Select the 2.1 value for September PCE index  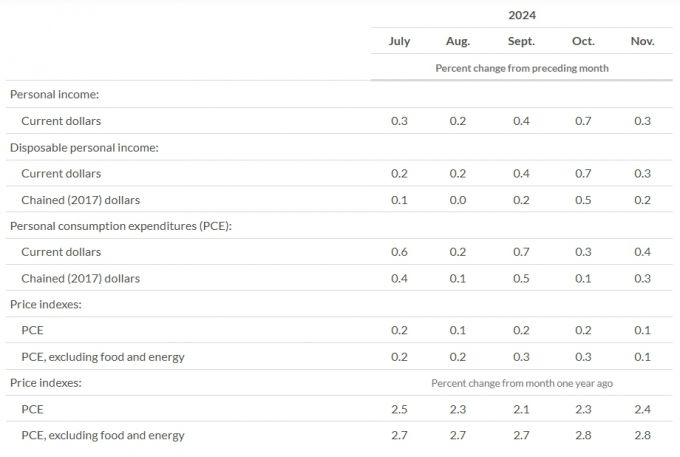521,409
